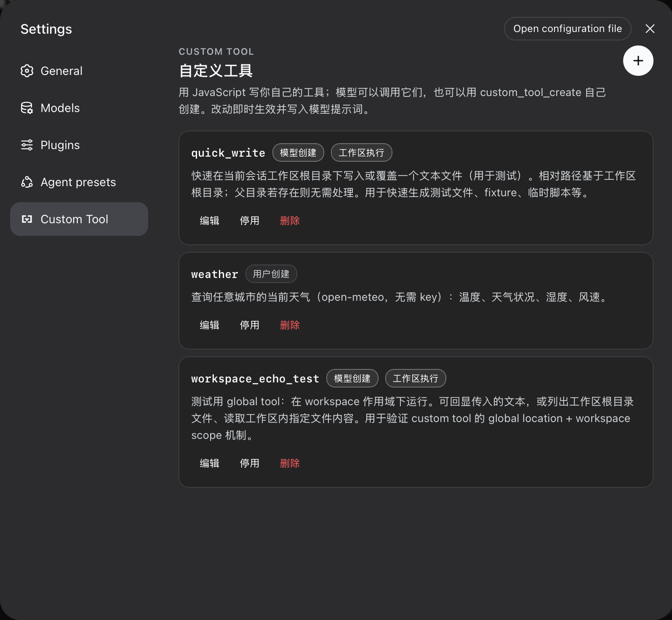Delete the quick_write tool (删除)
The height and width of the screenshot is (620, 672).
[x=290, y=221]
